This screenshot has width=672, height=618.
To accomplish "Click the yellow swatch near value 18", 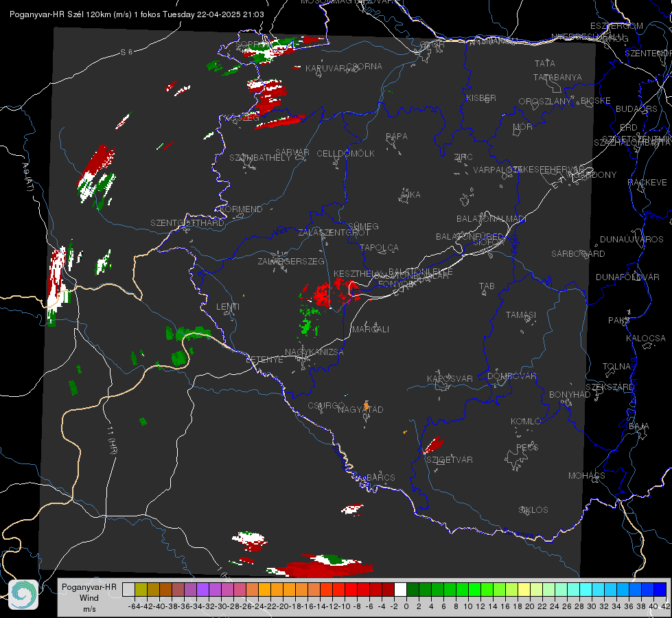I will (x=524, y=590).
